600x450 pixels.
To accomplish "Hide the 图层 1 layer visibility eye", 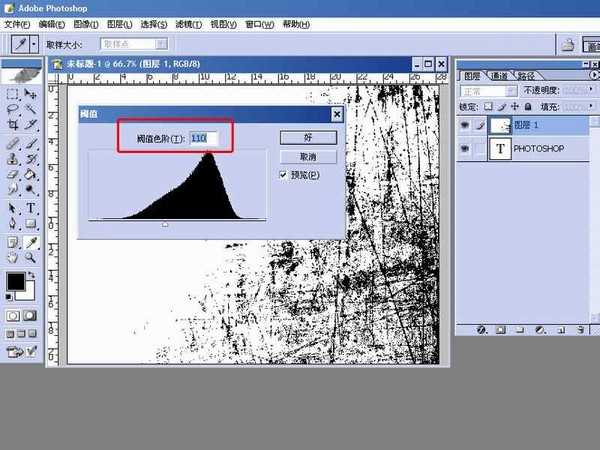I will 466,123.
